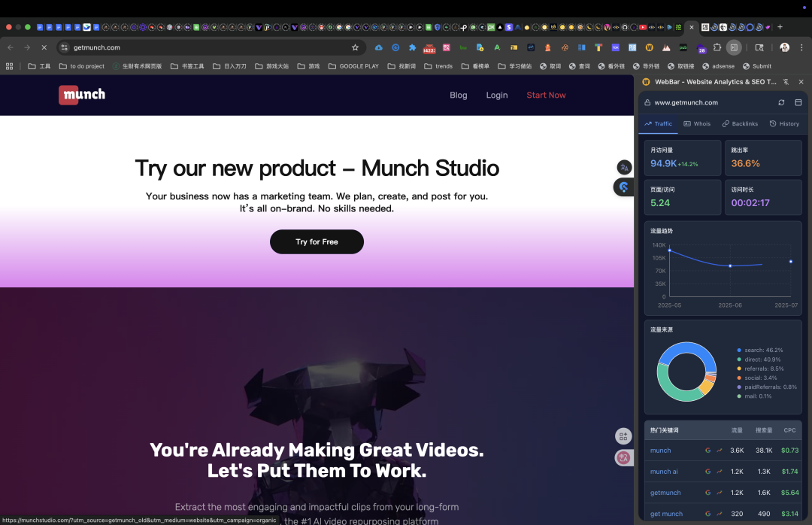Stop loading the page

tap(44, 47)
